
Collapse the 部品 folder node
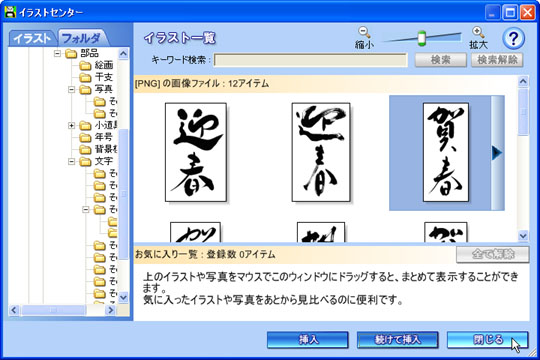pyautogui.click(x=57, y=53)
